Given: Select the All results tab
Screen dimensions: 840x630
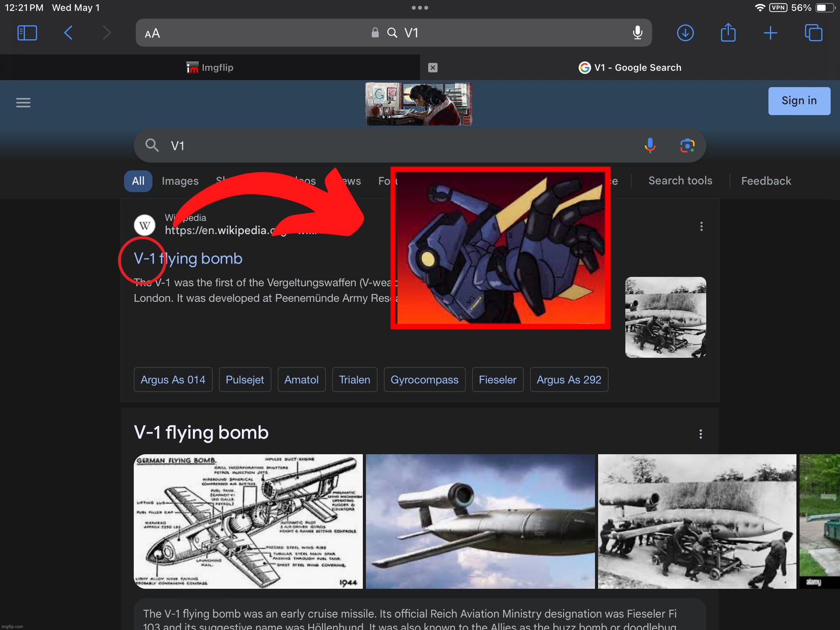Looking at the screenshot, I should tap(138, 181).
